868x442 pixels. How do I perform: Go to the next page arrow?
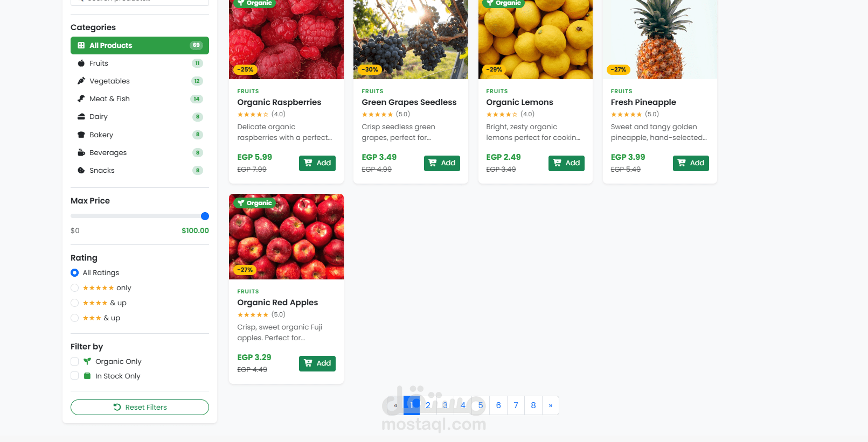pyautogui.click(x=550, y=405)
